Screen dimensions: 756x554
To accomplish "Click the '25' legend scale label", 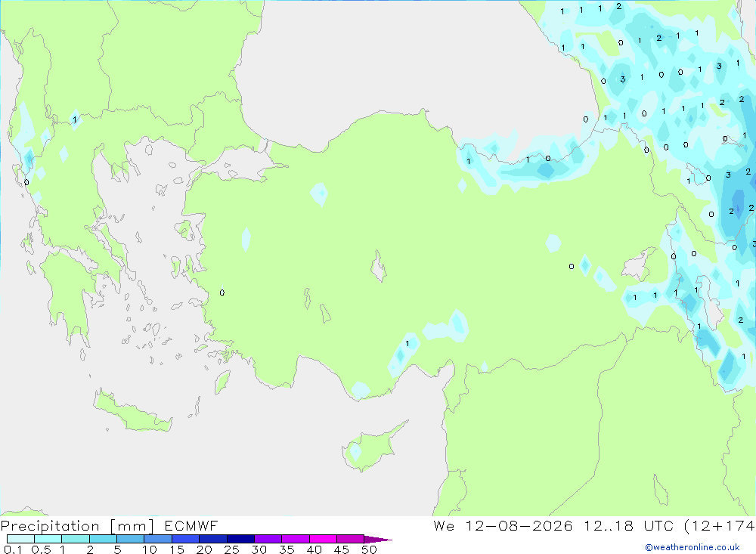I will (232, 549).
